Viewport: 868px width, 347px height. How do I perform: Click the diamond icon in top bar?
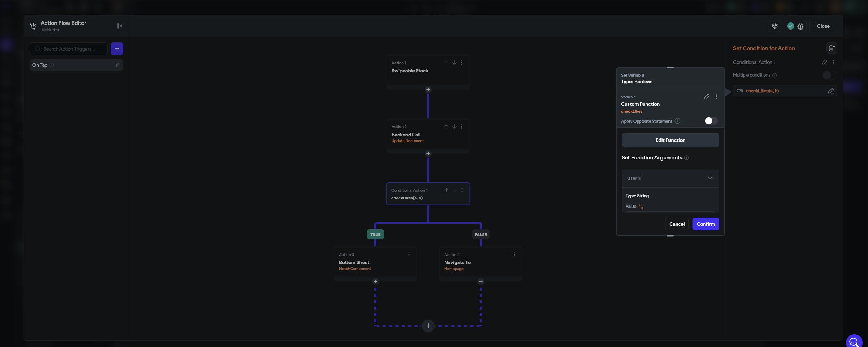(x=775, y=26)
